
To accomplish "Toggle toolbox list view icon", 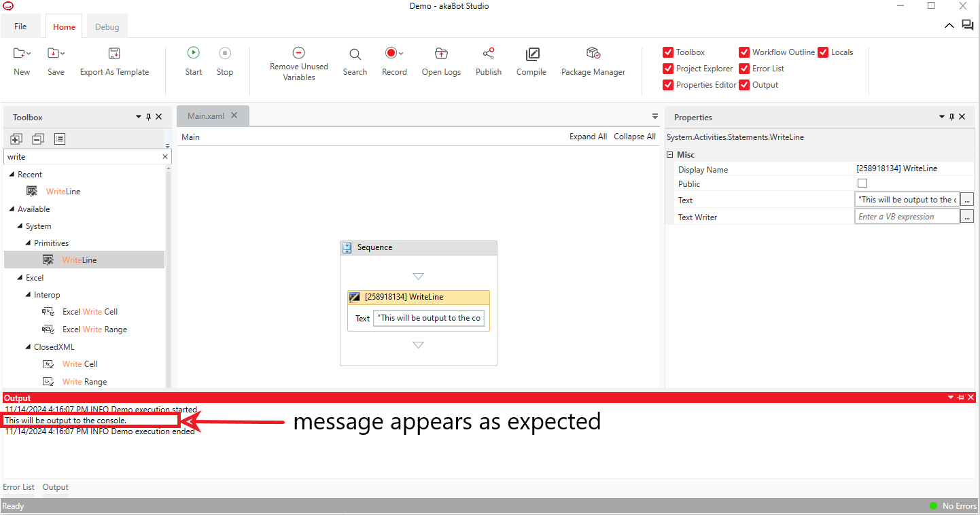I will click(x=60, y=139).
